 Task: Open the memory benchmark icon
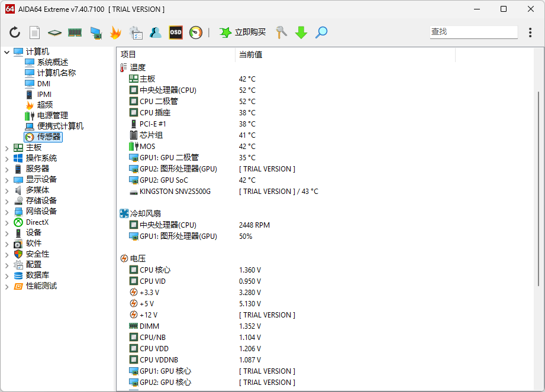pos(75,33)
